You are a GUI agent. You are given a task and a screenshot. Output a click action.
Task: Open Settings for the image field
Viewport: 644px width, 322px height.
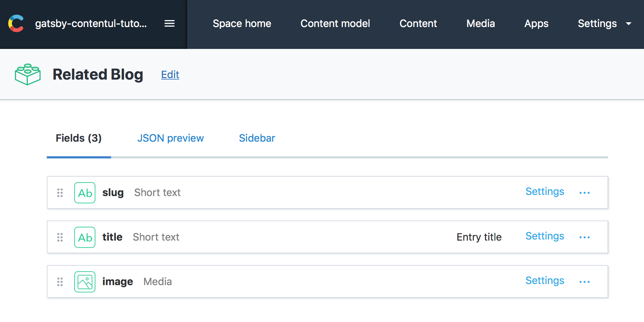pyautogui.click(x=545, y=281)
